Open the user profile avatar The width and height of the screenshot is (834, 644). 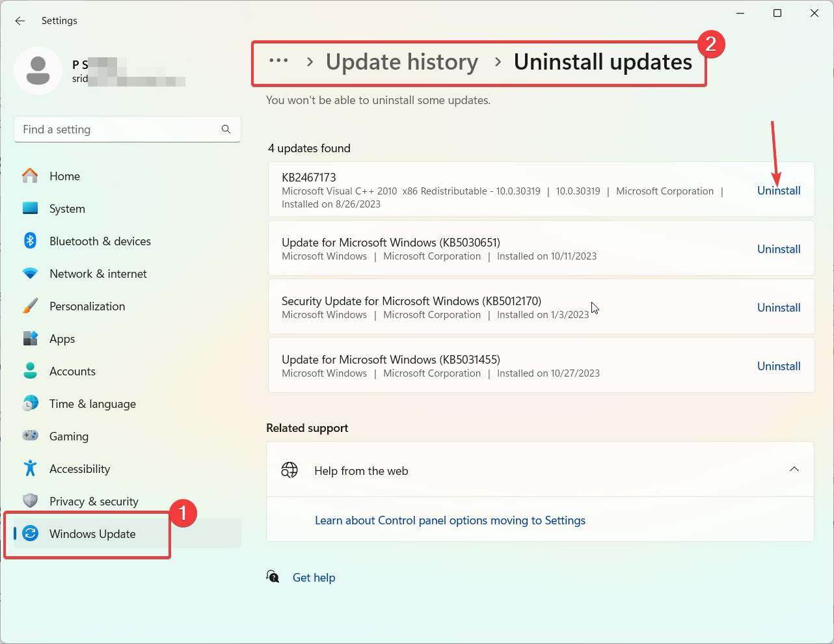[38, 71]
